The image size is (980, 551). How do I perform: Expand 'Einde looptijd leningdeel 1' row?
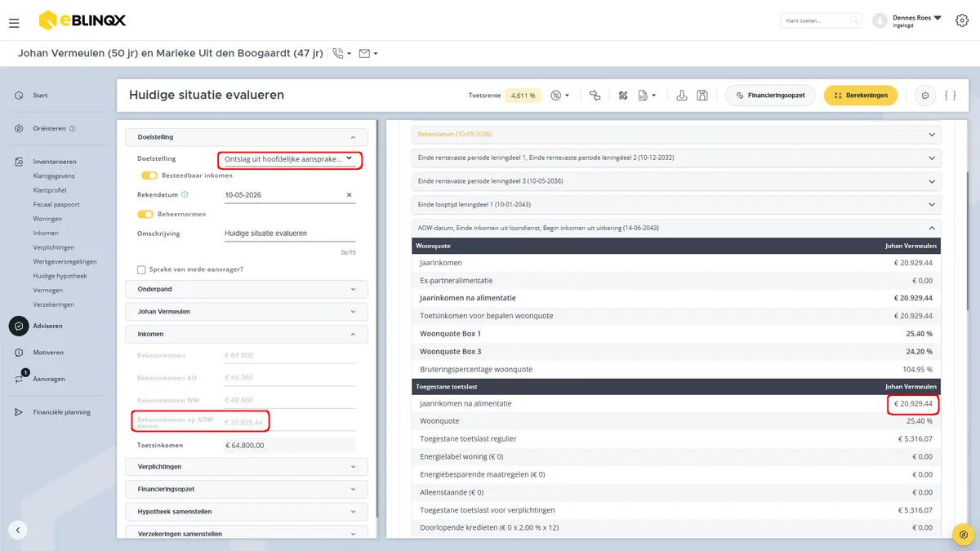tap(676, 204)
